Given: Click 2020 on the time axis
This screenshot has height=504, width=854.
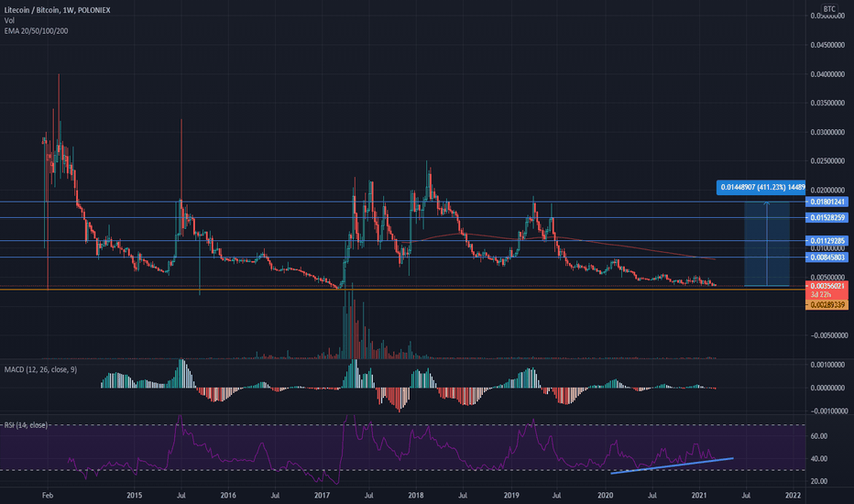Looking at the screenshot, I should click(x=605, y=495).
